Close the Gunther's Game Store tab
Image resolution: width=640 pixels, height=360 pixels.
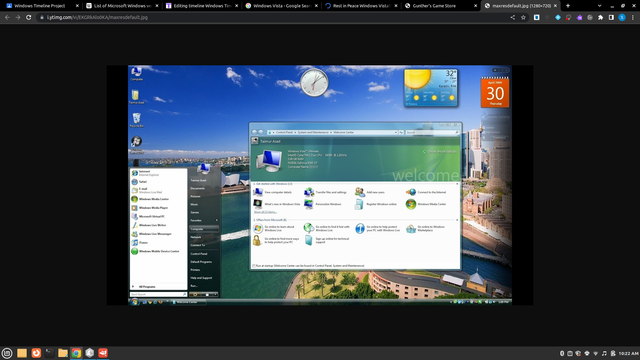(x=476, y=6)
